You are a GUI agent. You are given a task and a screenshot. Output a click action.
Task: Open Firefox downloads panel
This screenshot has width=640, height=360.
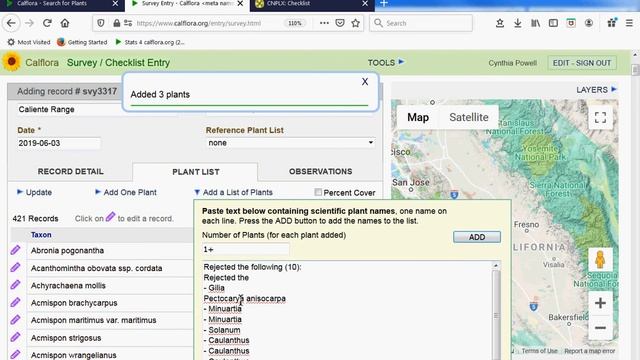coord(518,23)
